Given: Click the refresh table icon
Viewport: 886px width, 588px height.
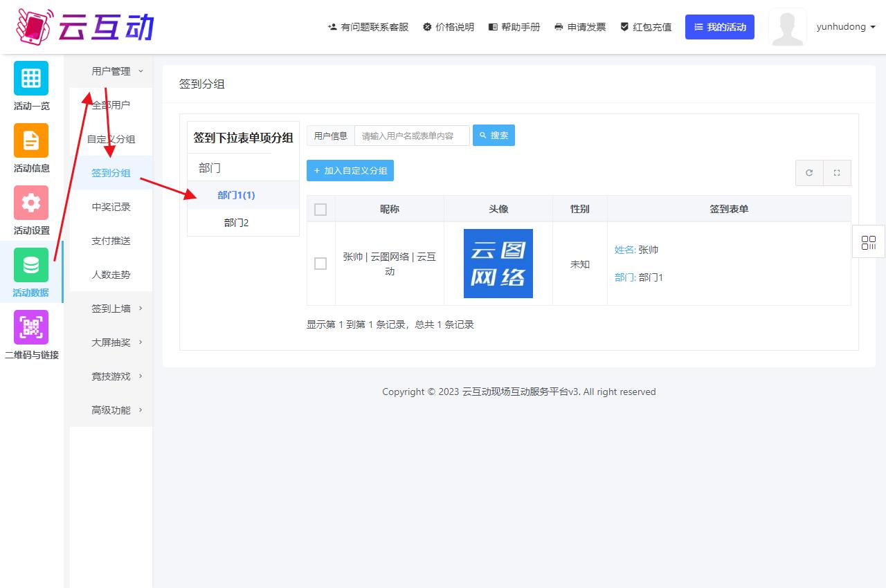Looking at the screenshot, I should click(x=809, y=173).
